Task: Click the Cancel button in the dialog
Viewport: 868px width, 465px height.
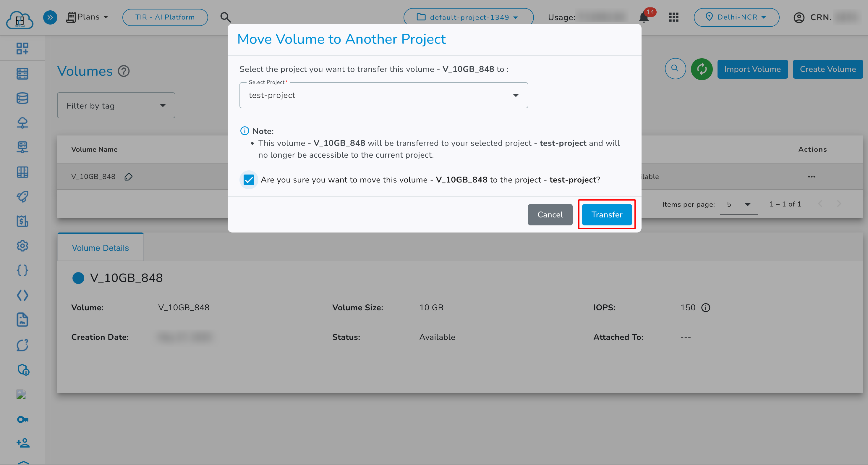Action: click(550, 214)
